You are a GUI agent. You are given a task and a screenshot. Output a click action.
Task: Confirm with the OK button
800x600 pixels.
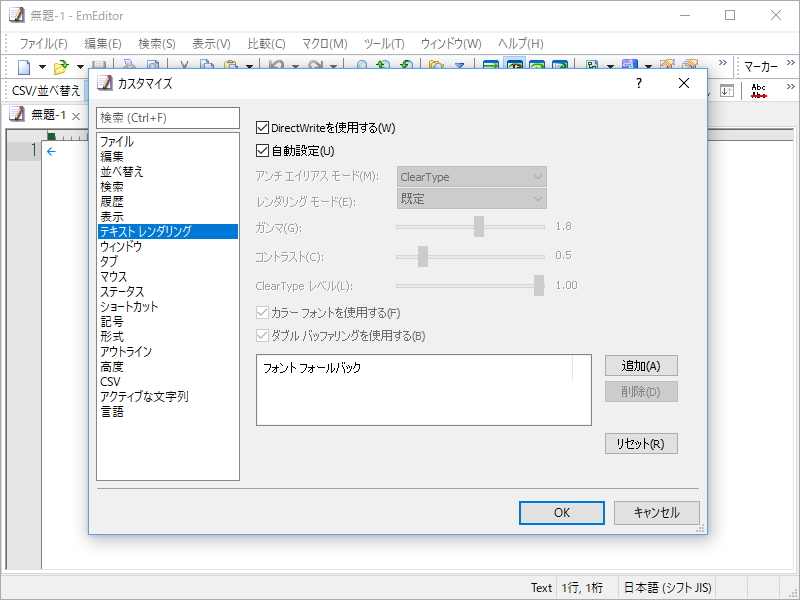(562, 512)
